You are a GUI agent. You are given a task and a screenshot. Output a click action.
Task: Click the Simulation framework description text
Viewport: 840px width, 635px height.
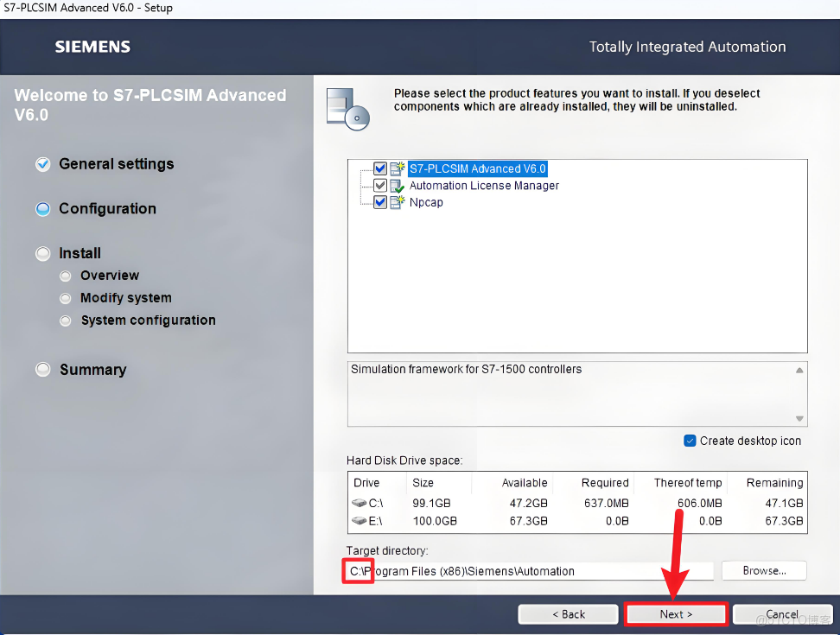(x=466, y=370)
